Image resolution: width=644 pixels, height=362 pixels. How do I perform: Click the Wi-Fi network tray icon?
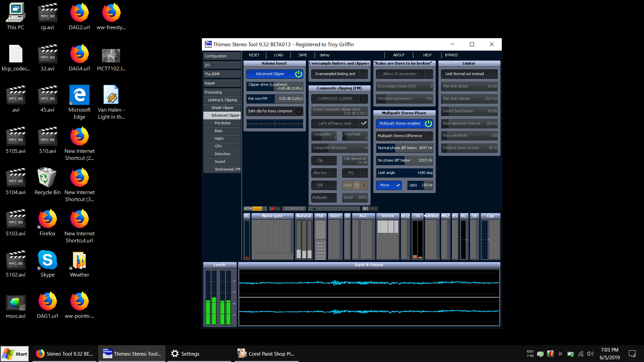pyautogui.click(x=581, y=354)
